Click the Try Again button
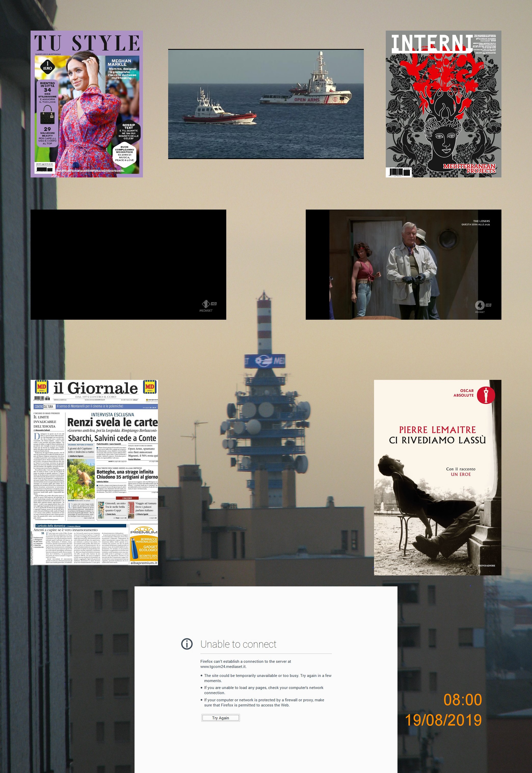532x773 pixels. tap(220, 718)
